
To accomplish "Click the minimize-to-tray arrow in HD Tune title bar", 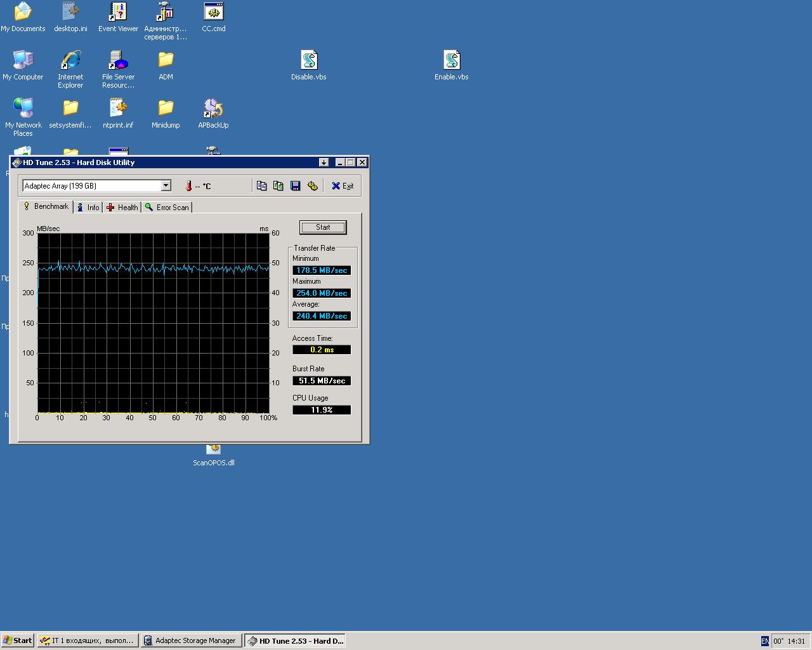I will click(x=324, y=162).
